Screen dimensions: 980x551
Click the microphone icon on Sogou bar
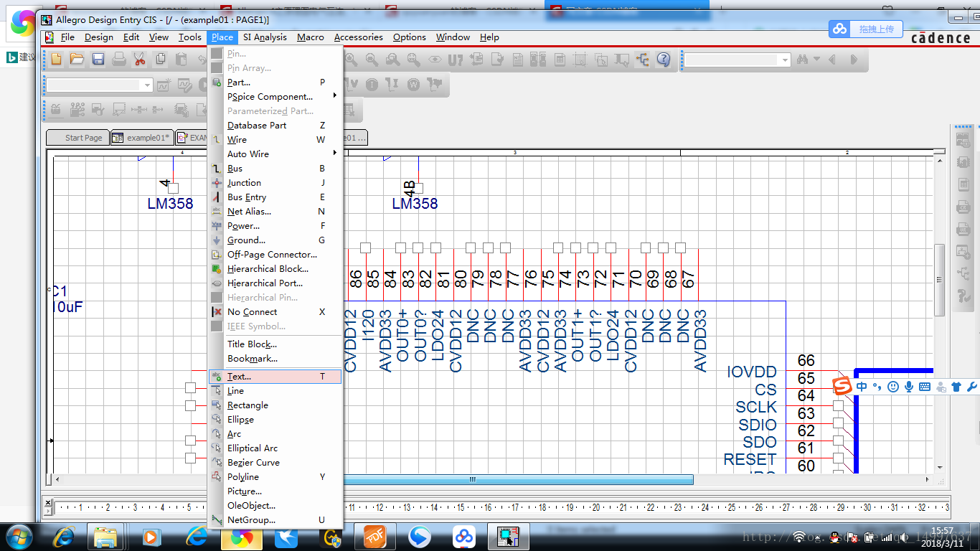909,387
